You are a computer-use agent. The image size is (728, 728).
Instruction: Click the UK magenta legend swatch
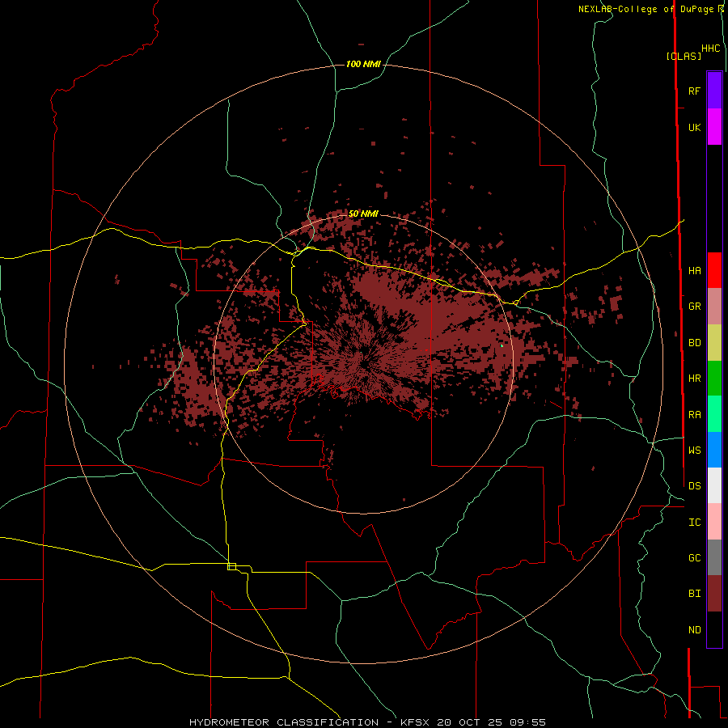(x=714, y=127)
